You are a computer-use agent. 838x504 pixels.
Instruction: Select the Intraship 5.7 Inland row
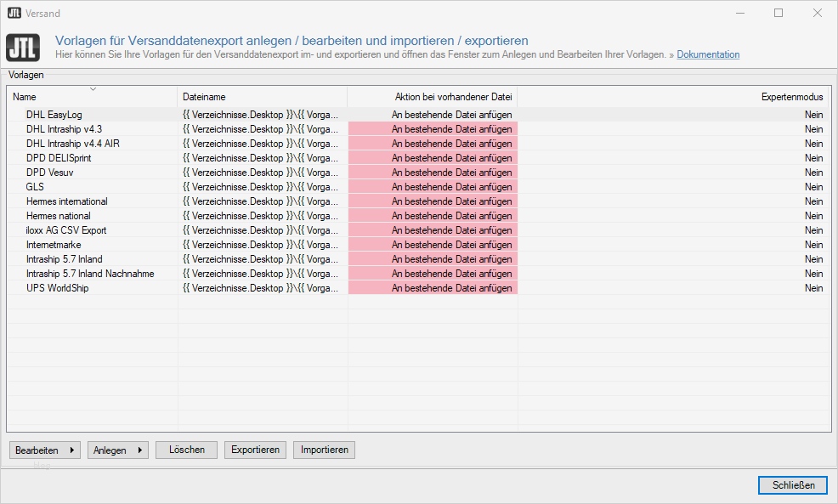point(418,258)
